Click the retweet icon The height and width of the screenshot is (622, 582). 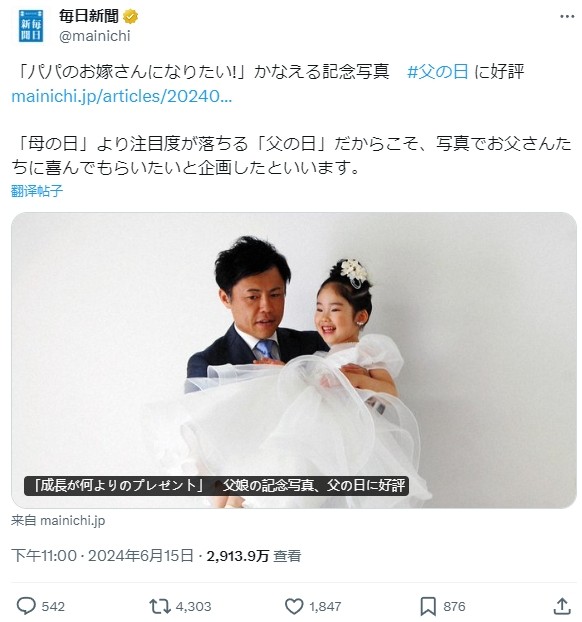click(x=159, y=606)
